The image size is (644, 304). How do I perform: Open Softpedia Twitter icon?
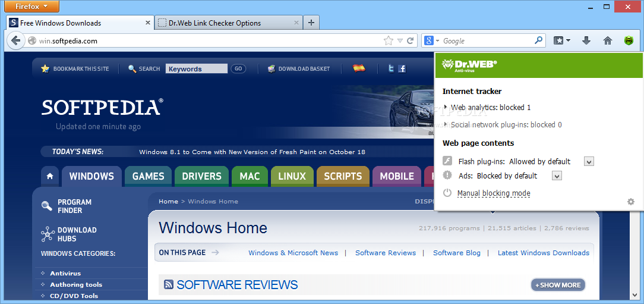pos(391,68)
